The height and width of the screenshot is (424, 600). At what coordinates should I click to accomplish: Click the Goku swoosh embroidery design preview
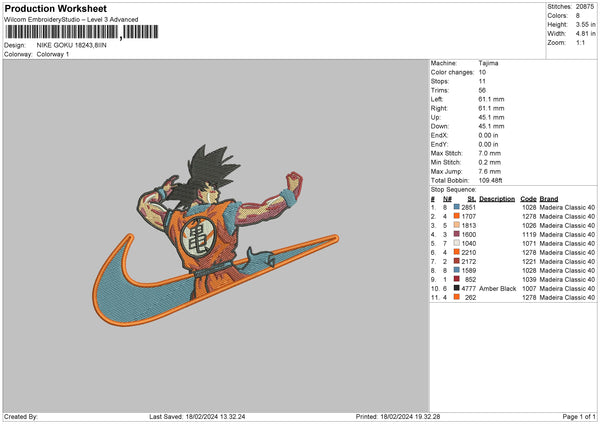(215, 236)
